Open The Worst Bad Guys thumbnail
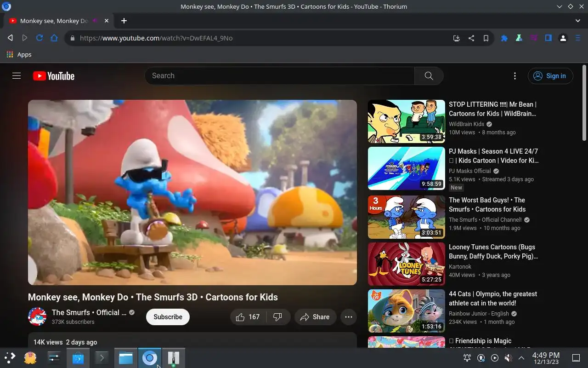Viewport: 588px width, 368px height. (407, 217)
